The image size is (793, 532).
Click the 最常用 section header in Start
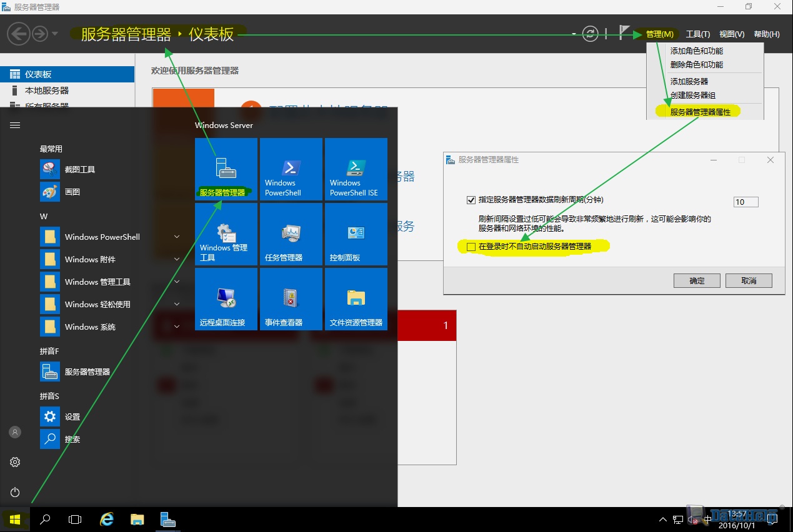click(51, 149)
